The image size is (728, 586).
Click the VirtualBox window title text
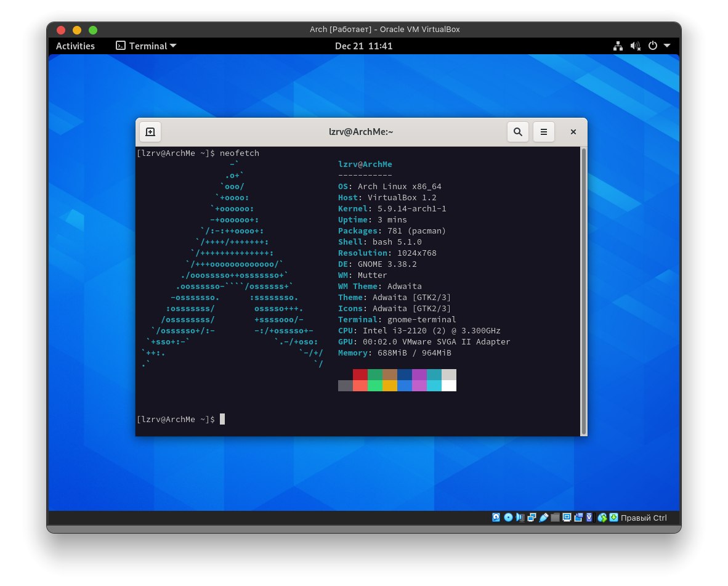coord(385,29)
